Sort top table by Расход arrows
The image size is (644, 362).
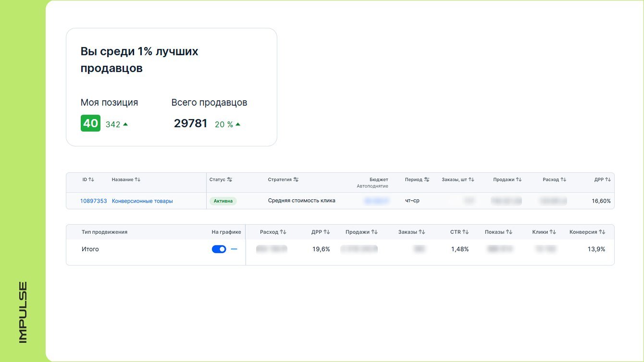tap(563, 180)
